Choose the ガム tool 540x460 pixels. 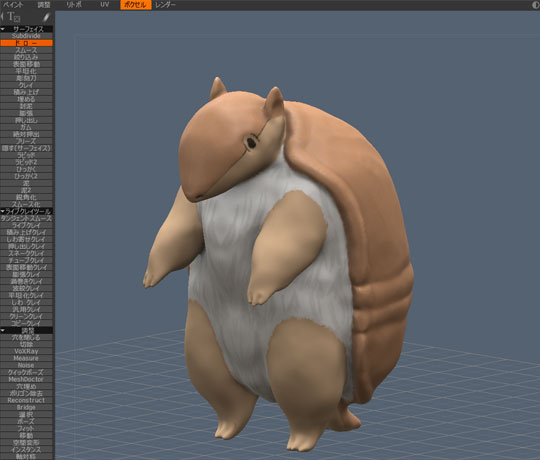click(27, 127)
